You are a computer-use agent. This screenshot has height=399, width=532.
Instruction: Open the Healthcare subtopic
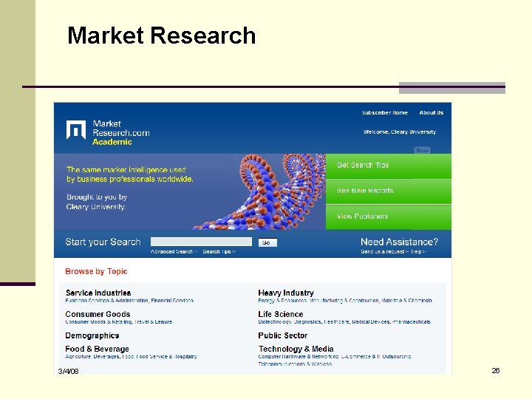[x=337, y=322]
